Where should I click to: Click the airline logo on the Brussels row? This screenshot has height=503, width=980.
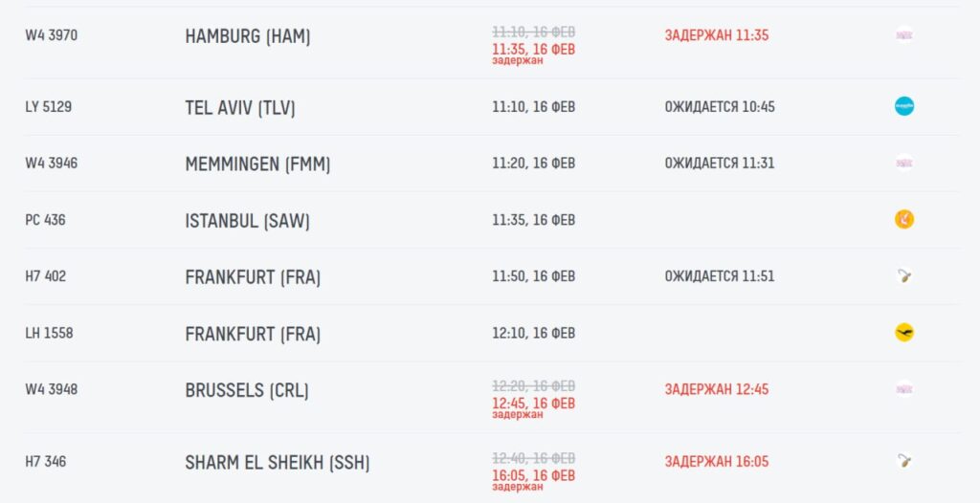click(903, 389)
